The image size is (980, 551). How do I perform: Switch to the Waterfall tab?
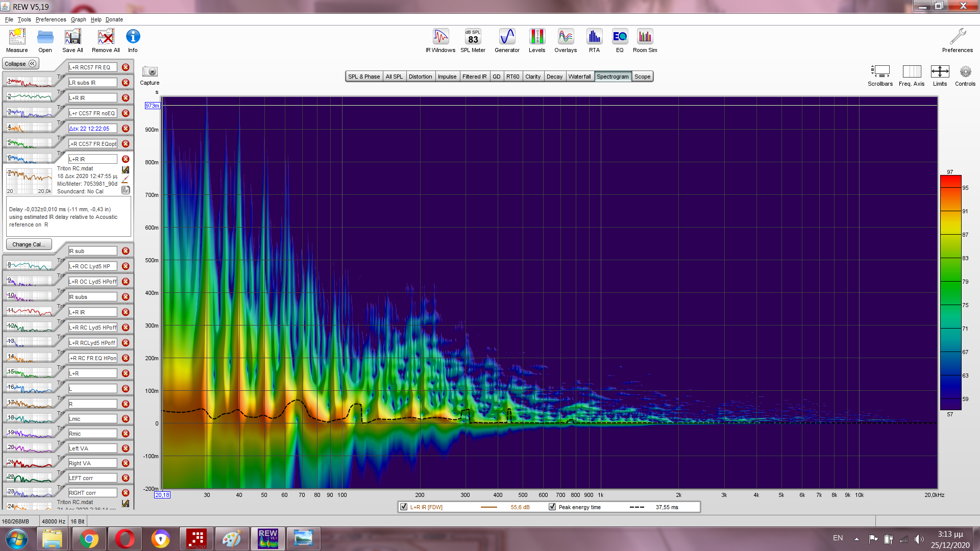[579, 77]
